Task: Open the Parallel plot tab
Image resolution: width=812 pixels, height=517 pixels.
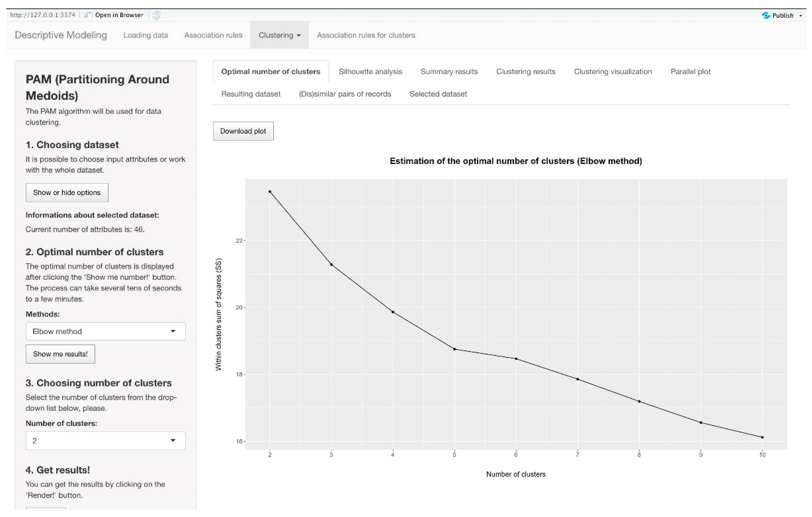Action: [690, 71]
